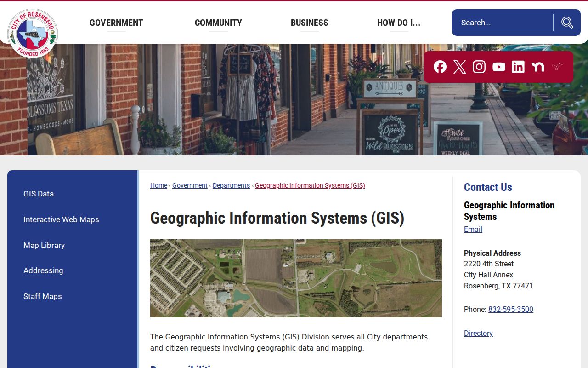Click the Contact Us heading
588x368 pixels.
click(x=488, y=187)
